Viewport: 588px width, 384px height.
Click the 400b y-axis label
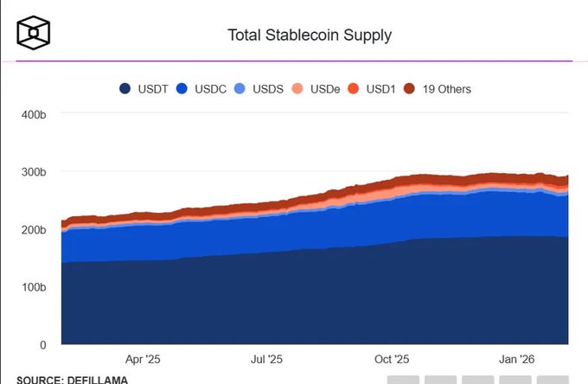(34, 115)
